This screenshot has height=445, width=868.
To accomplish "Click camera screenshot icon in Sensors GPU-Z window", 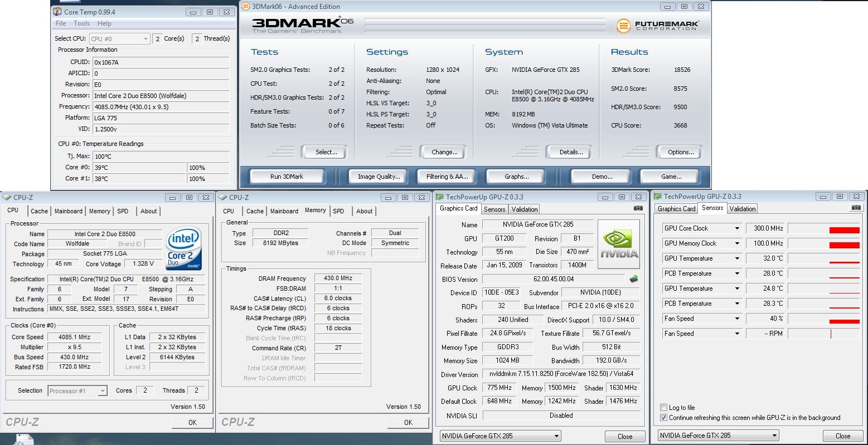I will pyautogui.click(x=856, y=208).
